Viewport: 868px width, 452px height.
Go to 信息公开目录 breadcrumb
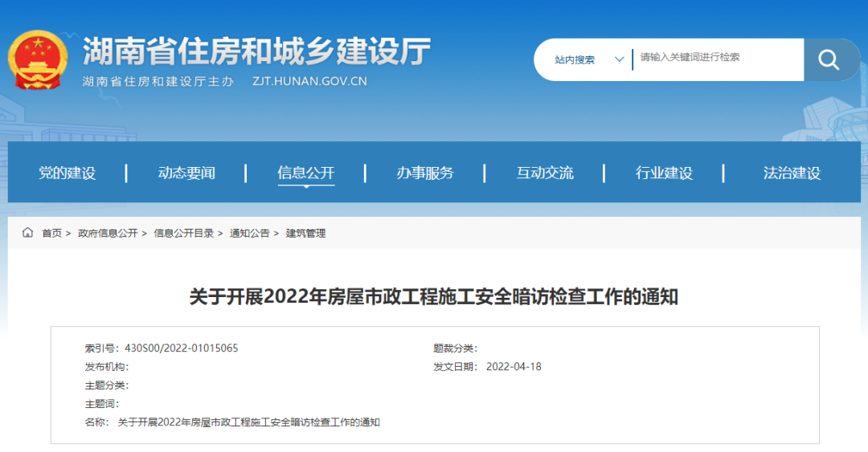click(x=184, y=233)
